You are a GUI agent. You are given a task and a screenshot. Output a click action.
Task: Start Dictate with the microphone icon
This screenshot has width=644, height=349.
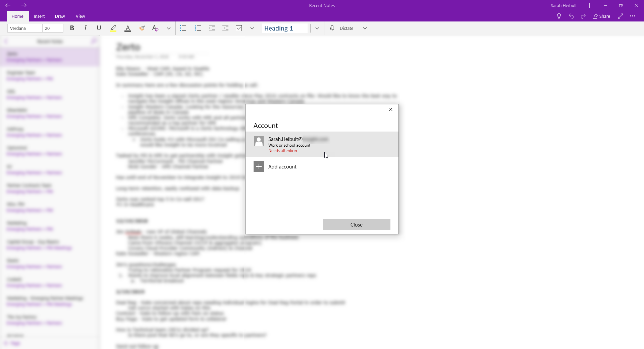[332, 28]
